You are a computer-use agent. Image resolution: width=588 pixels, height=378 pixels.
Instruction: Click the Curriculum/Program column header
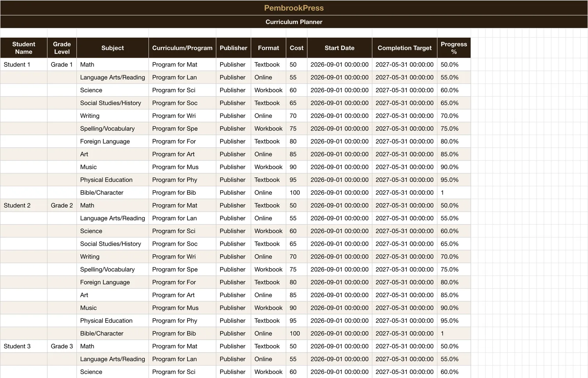point(182,48)
